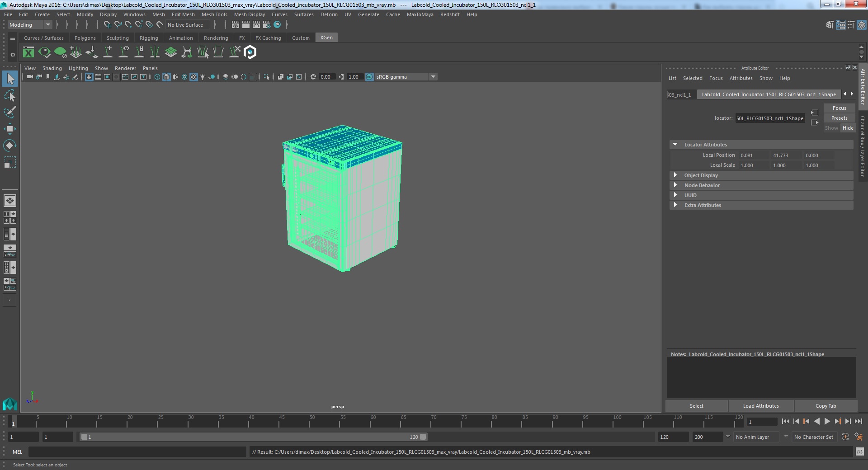Go to start of playback range

click(785, 421)
